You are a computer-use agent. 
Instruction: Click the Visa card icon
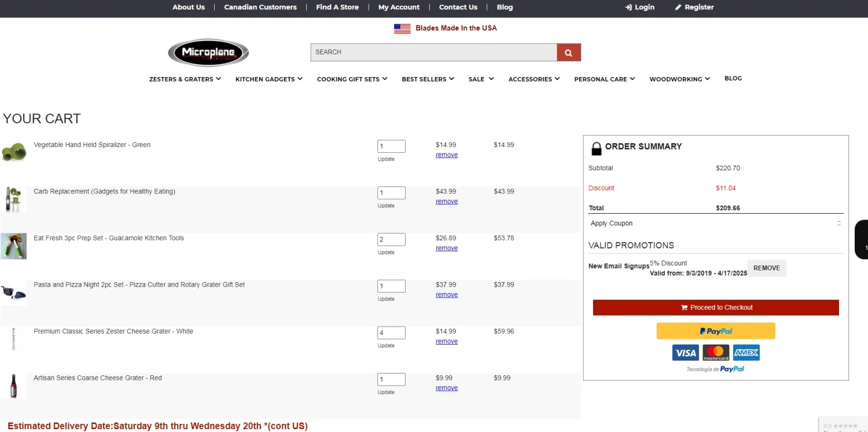686,353
